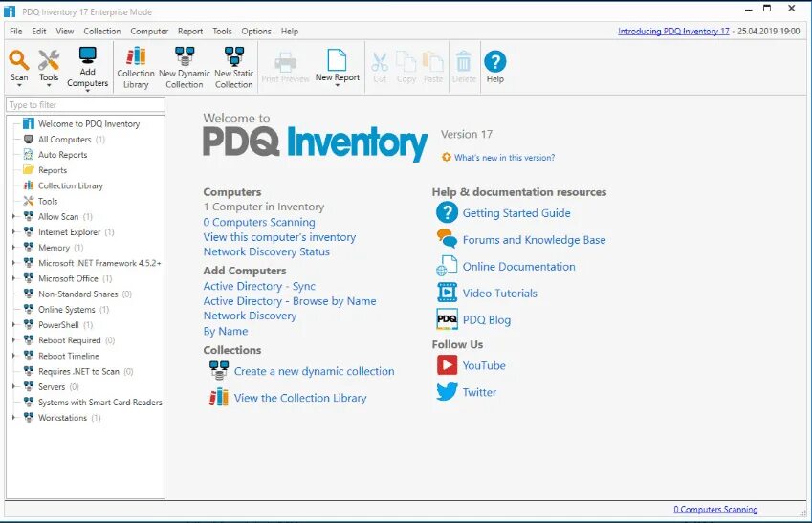The image size is (812, 523).
Task: Open the Network Discovery Status link
Action: (x=267, y=251)
